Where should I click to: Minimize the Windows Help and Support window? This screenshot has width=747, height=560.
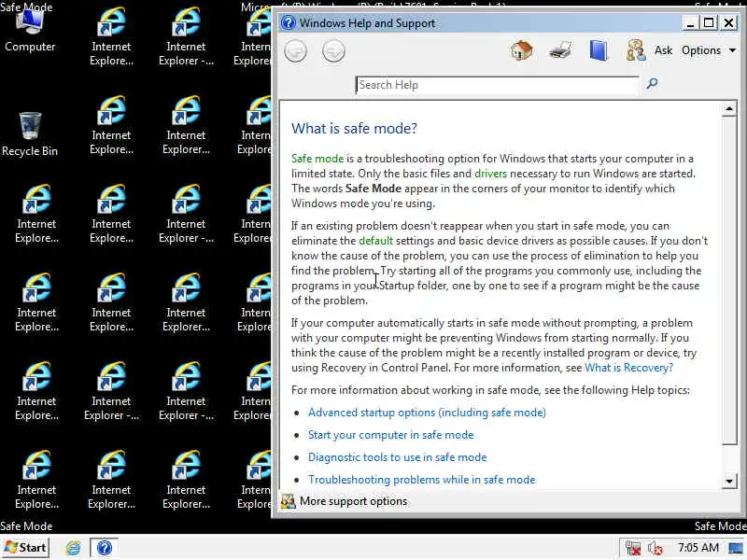pos(690,22)
